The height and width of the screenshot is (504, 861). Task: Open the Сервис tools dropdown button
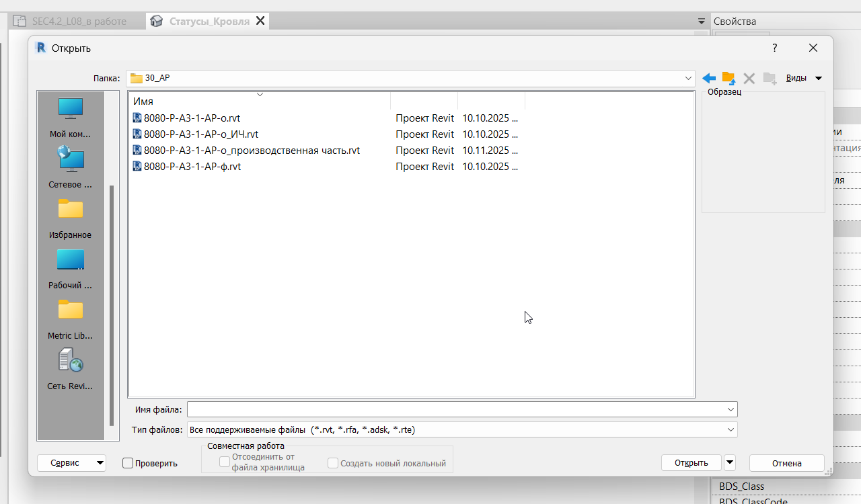[x=72, y=463]
